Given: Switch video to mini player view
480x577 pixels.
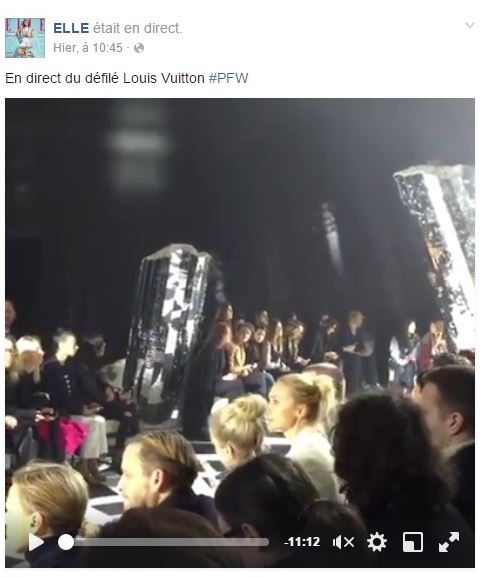Looking at the screenshot, I should [x=413, y=542].
